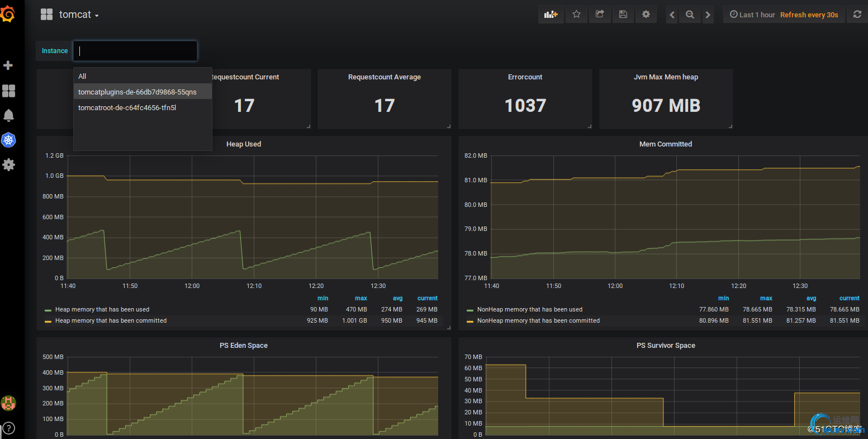Image resolution: width=868 pixels, height=439 pixels.
Task: Toggle 'NonHeap memory that has been used' series
Action: (x=530, y=309)
